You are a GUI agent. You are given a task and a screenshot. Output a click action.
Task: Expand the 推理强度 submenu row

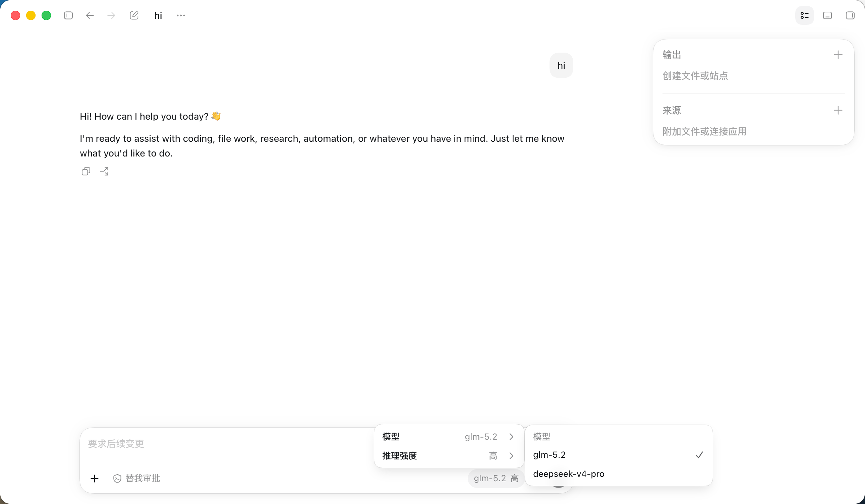tap(449, 456)
